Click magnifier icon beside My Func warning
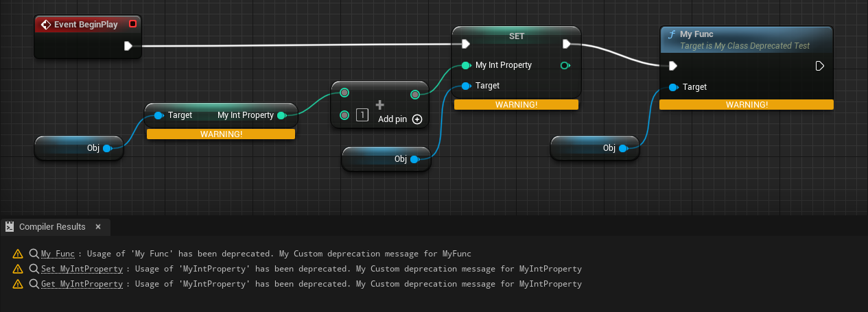868x312 pixels. pos(34,254)
